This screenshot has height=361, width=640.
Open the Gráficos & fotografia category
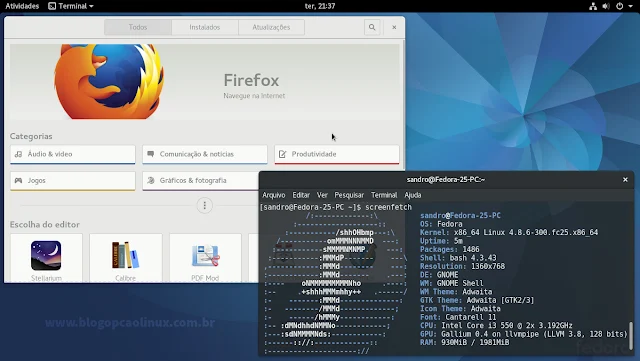(x=201, y=180)
